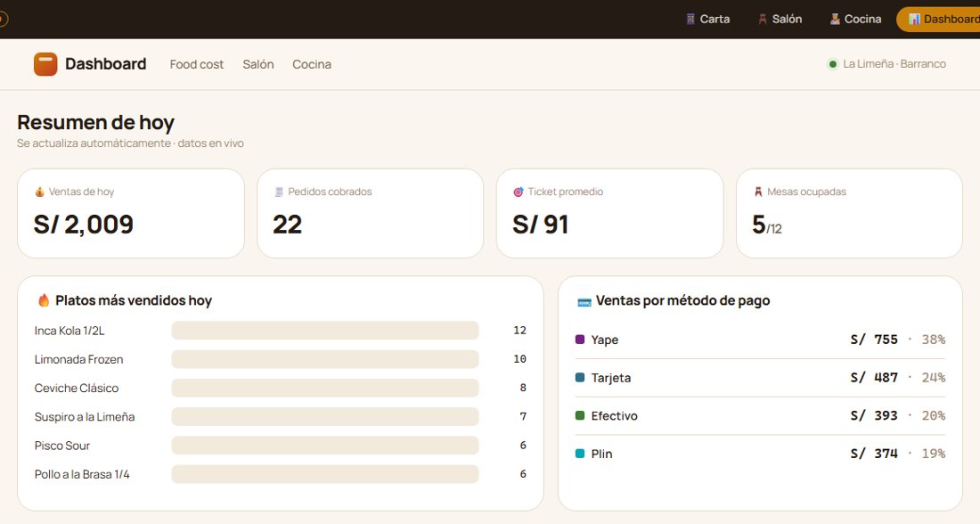Image resolution: width=980 pixels, height=524 pixels.
Task: Click the blue Tarjeta color swatch
Action: click(580, 378)
